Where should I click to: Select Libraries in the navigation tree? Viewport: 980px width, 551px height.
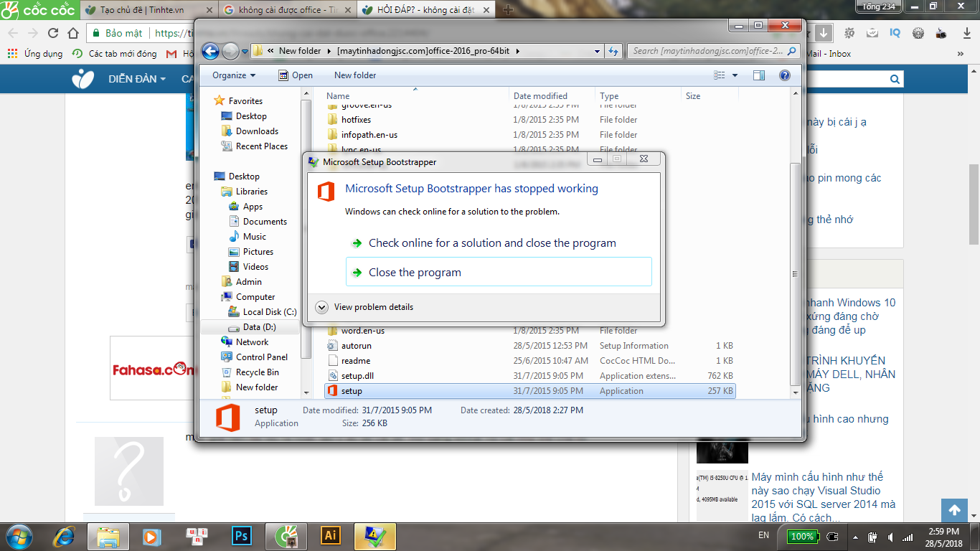pyautogui.click(x=251, y=192)
